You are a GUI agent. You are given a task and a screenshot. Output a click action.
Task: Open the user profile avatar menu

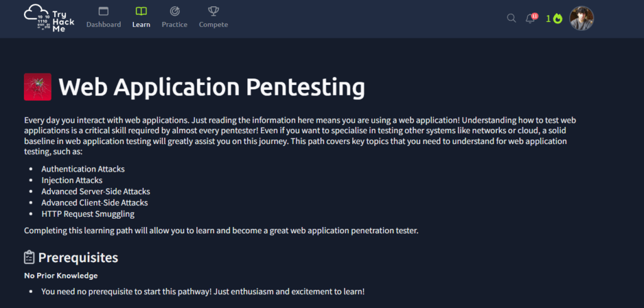[581, 18]
